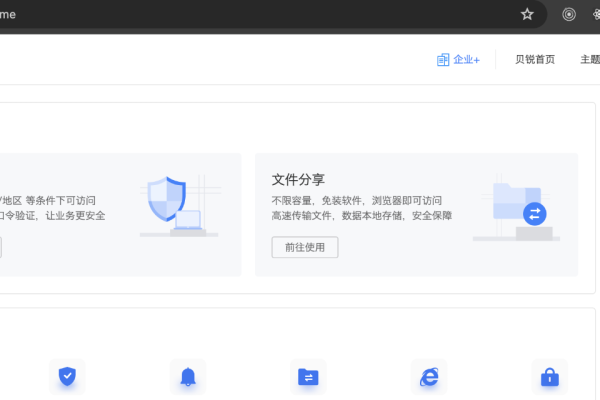Go to 贝锐首页 homepage

pos(535,60)
